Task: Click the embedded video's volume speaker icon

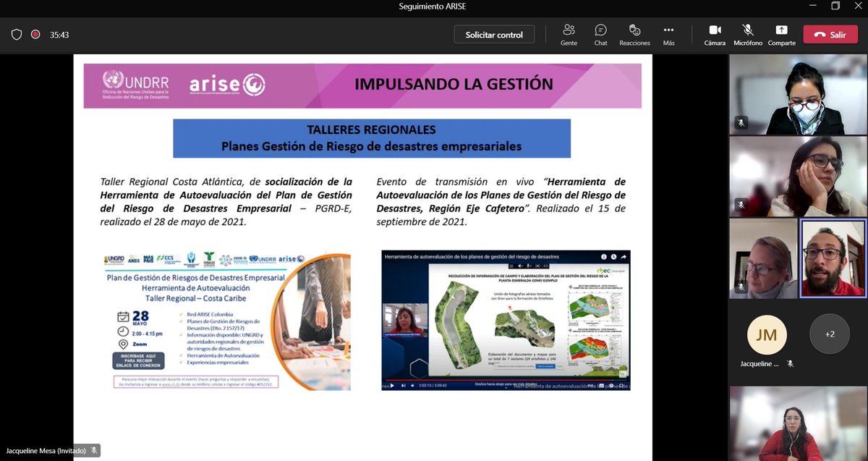Action: (x=413, y=385)
